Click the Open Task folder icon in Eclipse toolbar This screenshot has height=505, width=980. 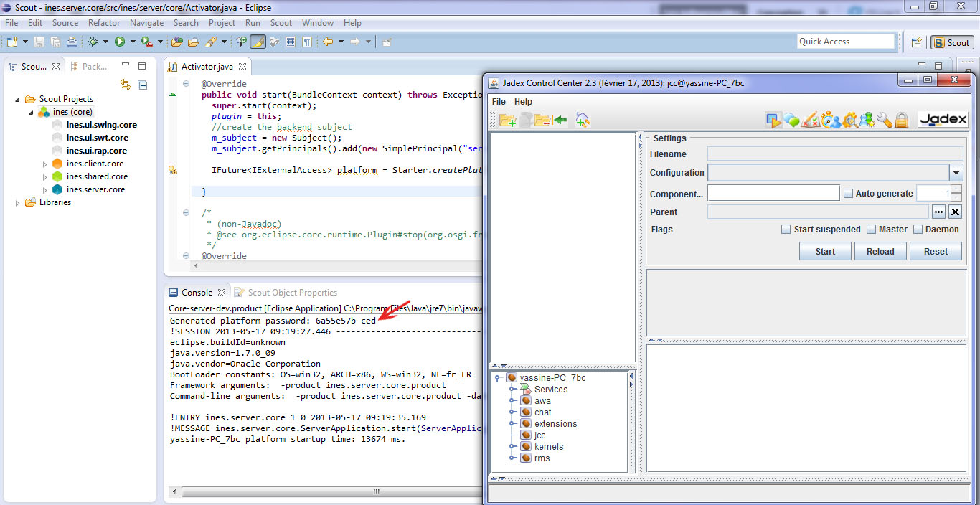click(194, 42)
